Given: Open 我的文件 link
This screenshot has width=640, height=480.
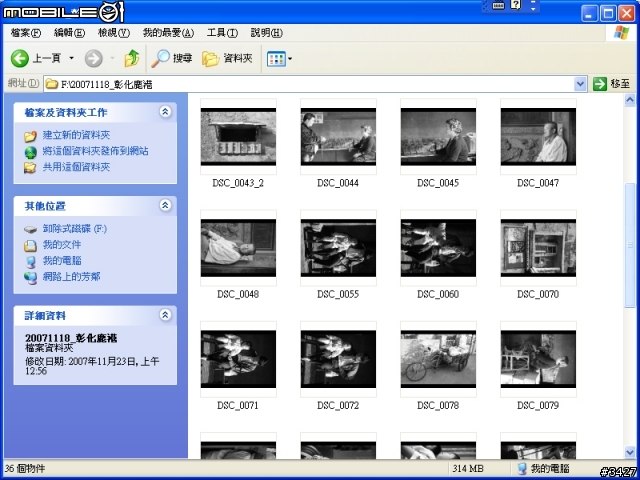Looking at the screenshot, I should pyautogui.click(x=62, y=244).
